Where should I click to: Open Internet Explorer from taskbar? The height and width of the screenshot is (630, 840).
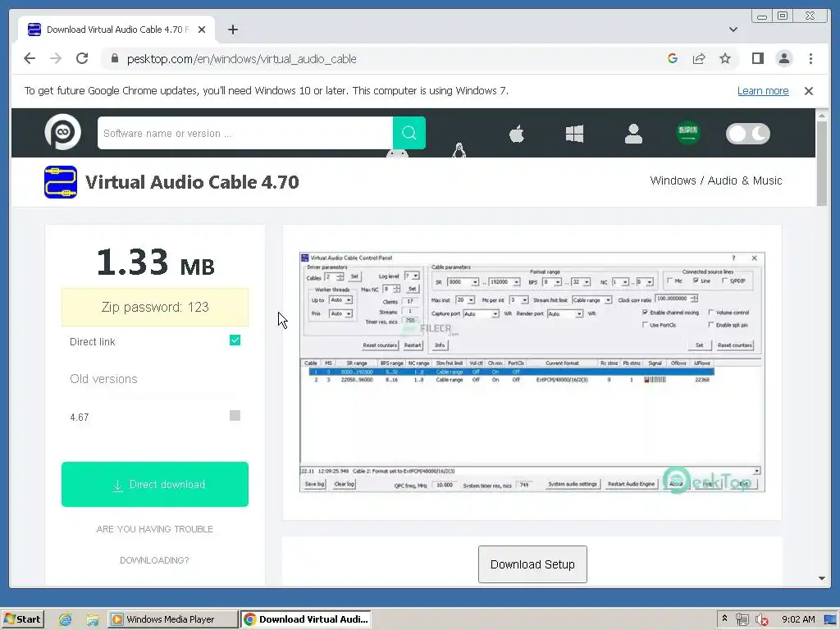(66, 619)
